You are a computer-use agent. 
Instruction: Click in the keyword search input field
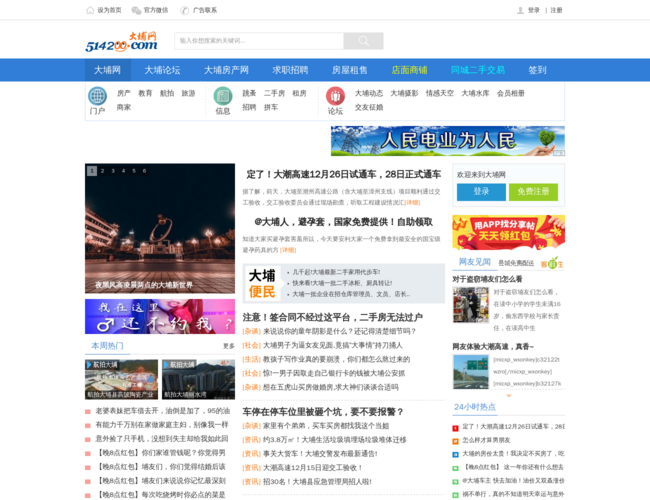pos(259,41)
